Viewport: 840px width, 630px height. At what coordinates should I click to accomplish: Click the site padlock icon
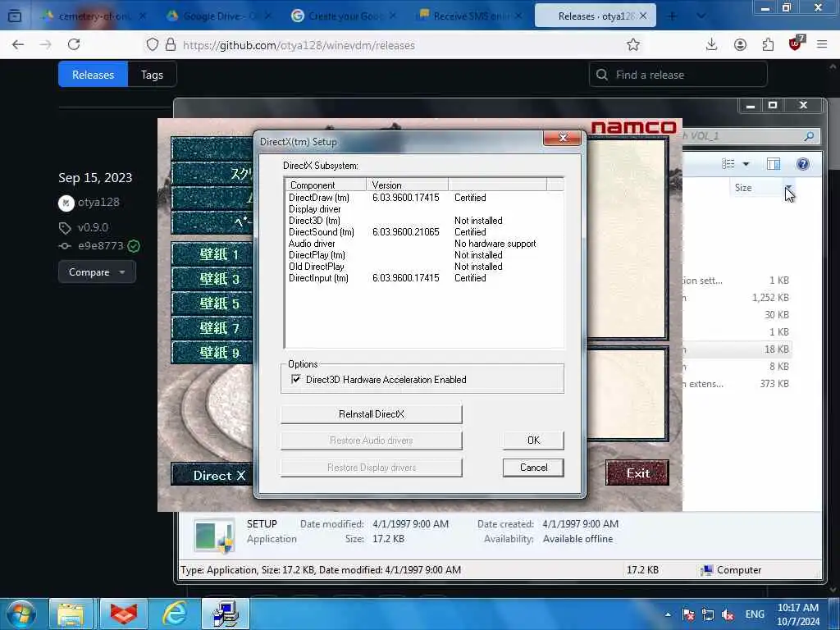[x=171, y=44]
